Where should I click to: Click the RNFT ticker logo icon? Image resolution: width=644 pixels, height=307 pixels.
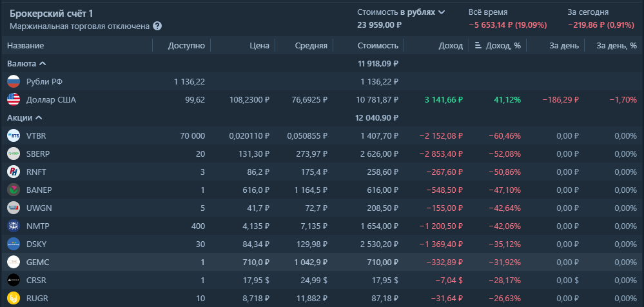pos(14,172)
